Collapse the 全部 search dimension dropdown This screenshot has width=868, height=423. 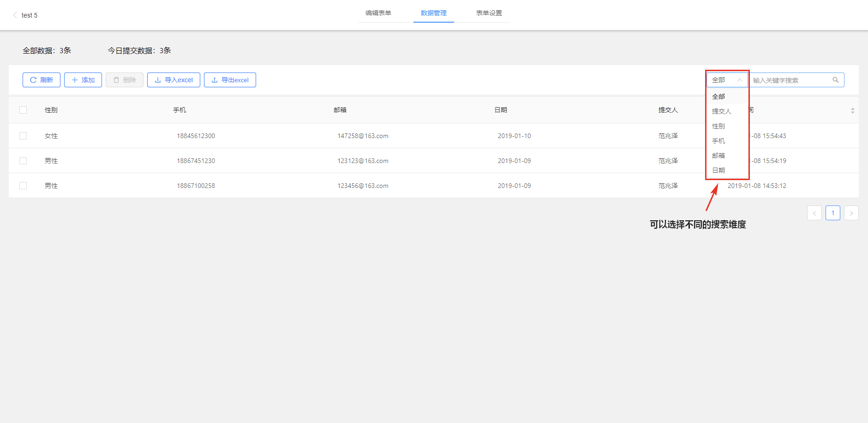pyautogui.click(x=727, y=80)
